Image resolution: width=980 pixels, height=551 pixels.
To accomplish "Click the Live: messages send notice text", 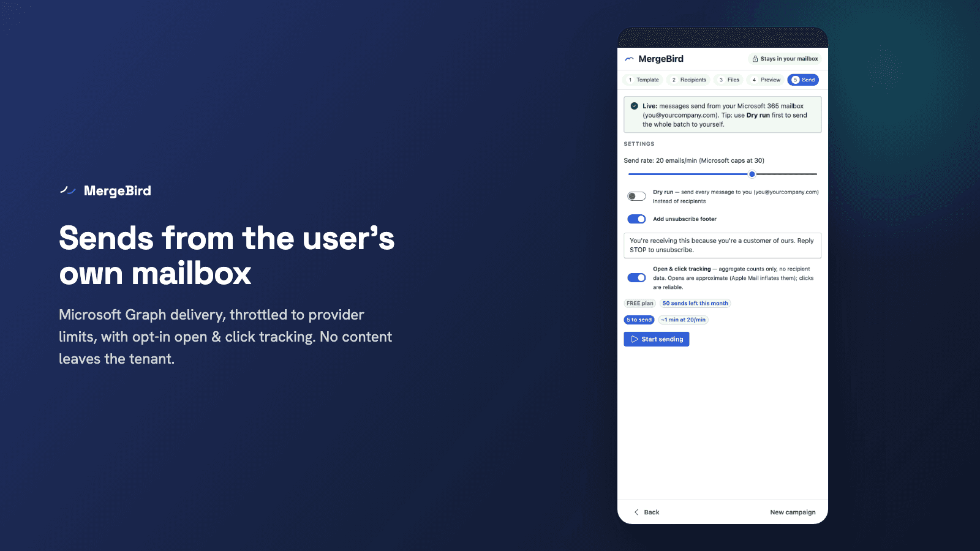I will tap(725, 115).
